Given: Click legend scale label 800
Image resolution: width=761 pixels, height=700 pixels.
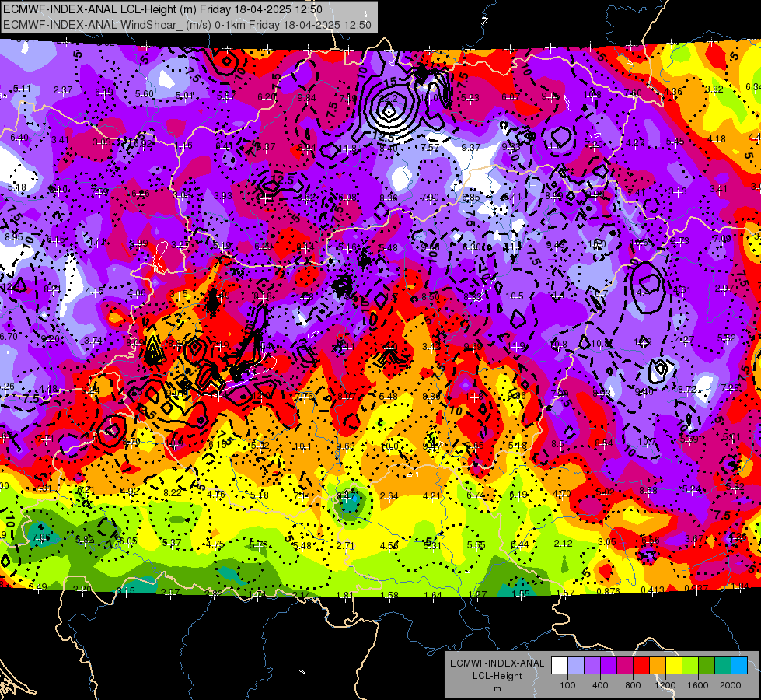Looking at the screenshot, I should click(633, 685).
